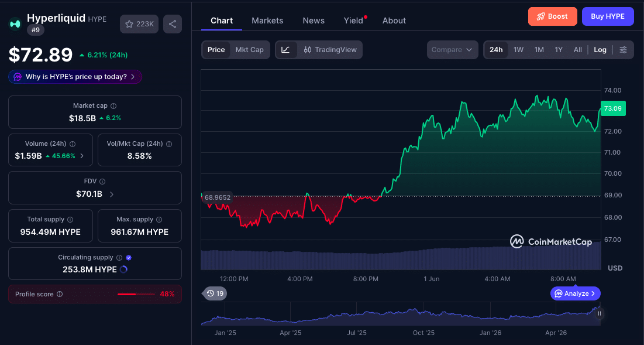The image size is (644, 345).
Task: Click the $18.5B market cap value
Action: pos(82,118)
